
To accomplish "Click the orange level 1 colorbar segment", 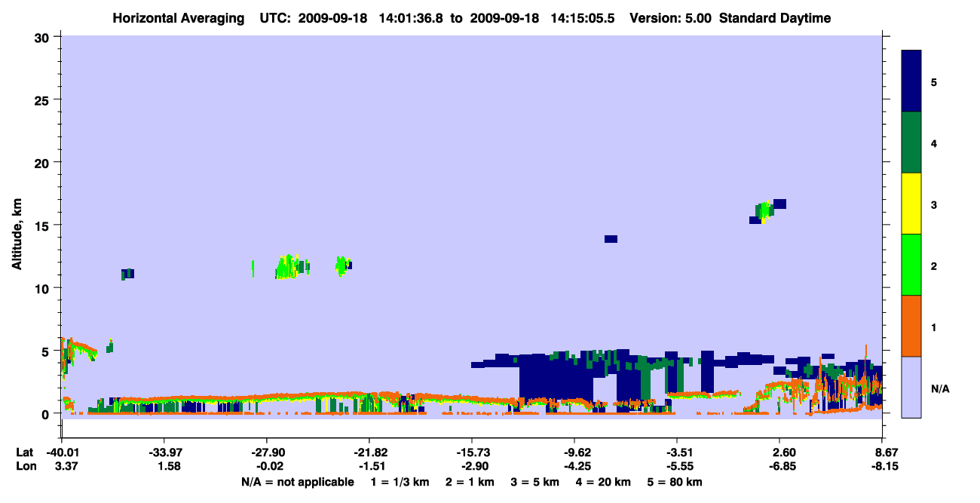I will pyautogui.click(x=911, y=326).
